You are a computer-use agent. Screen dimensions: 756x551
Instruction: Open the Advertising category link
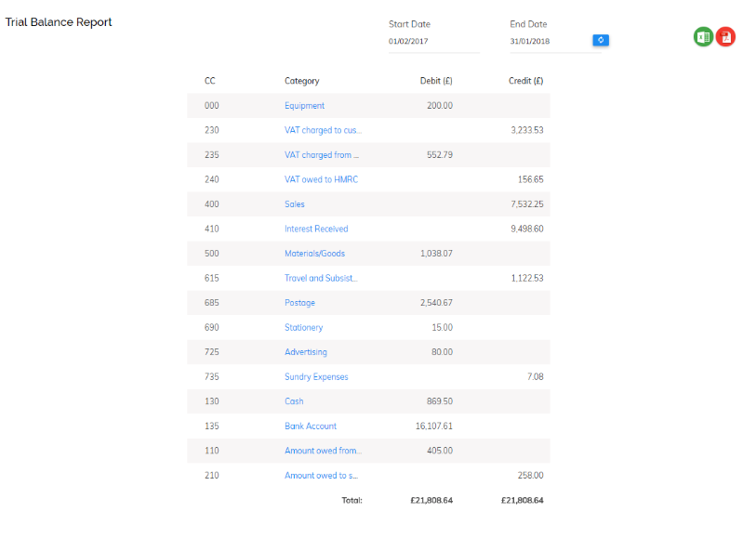pyautogui.click(x=306, y=352)
